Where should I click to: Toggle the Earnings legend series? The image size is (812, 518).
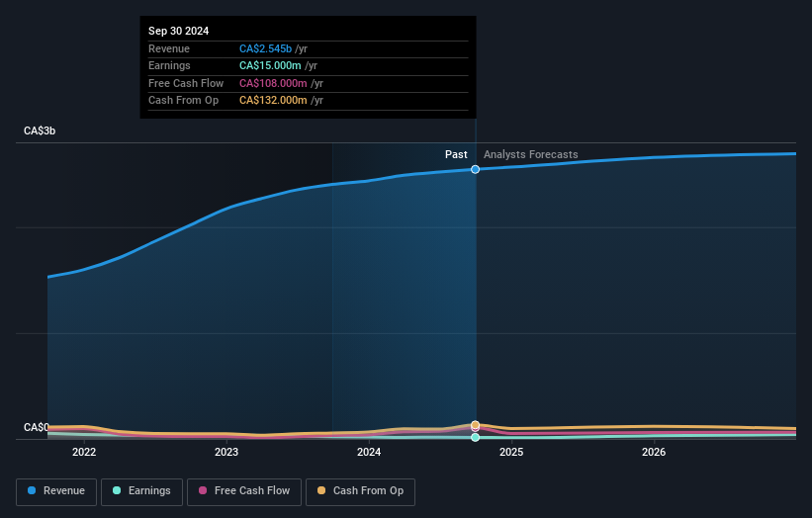click(x=141, y=491)
